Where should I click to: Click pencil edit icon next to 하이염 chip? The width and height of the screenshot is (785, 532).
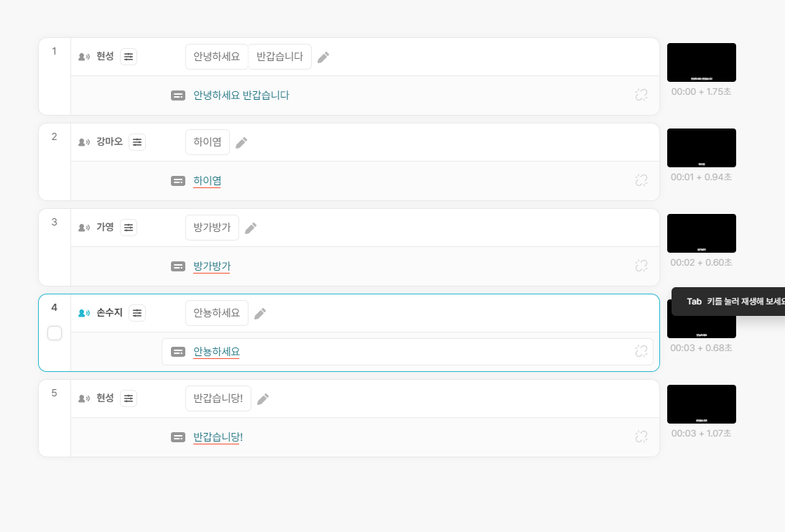click(241, 143)
